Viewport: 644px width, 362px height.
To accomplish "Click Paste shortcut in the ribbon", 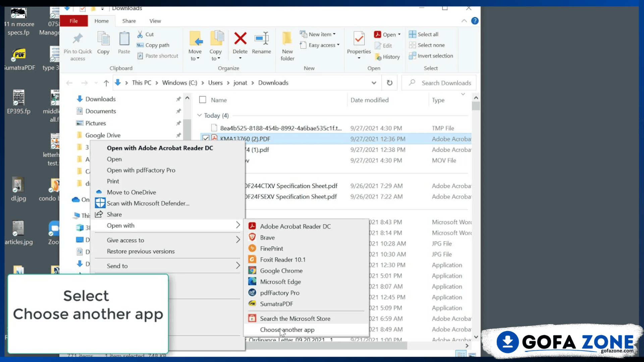I will point(158,56).
